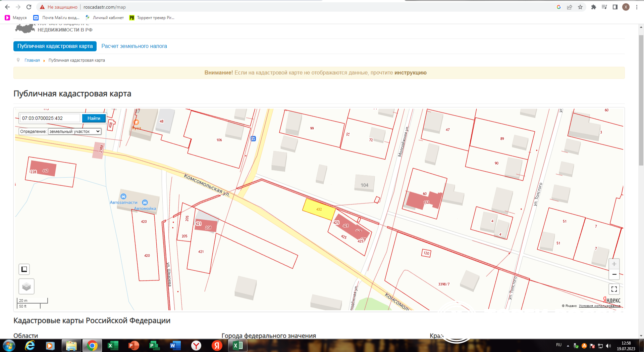Viewport: 644px width, 352px height.
Task: Open the Определение object type dropdown
Action: coord(74,131)
